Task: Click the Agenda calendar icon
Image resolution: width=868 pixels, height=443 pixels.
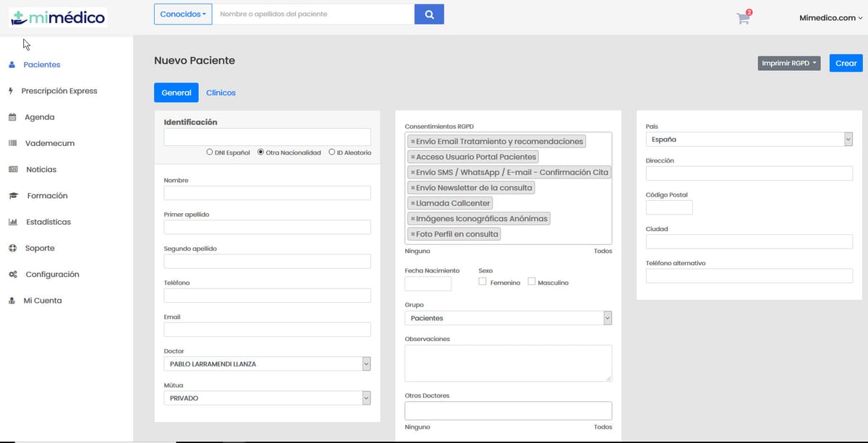Action: pyautogui.click(x=12, y=117)
